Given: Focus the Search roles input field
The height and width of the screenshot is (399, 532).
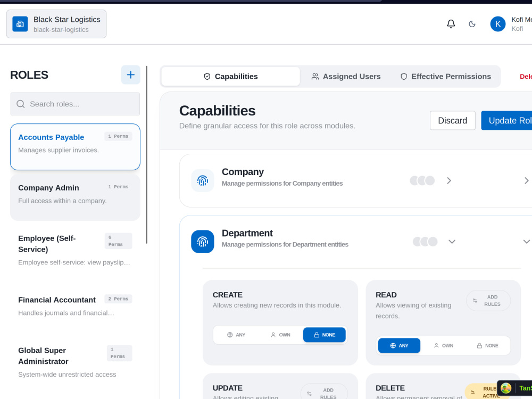Looking at the screenshot, I should coord(75,104).
